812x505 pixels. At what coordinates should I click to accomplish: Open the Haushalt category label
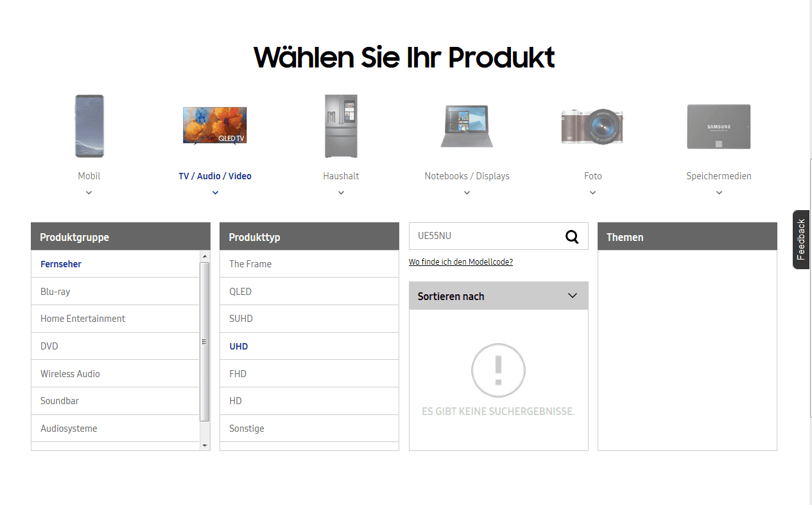(x=341, y=176)
